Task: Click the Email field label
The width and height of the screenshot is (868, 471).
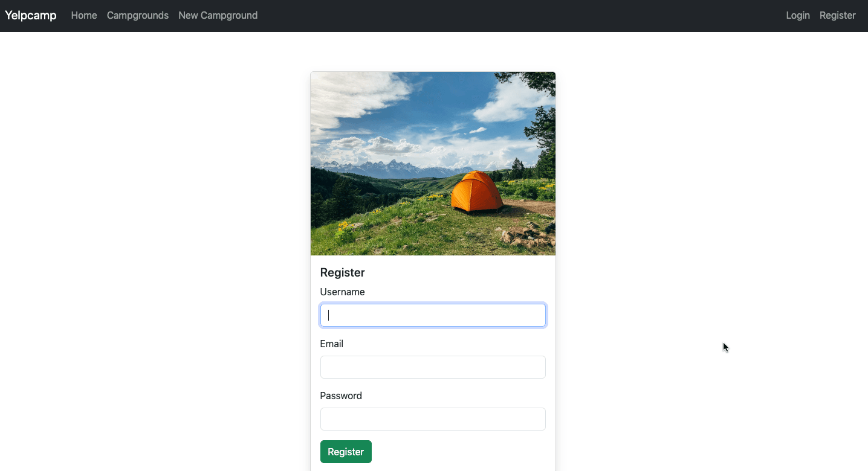Action: click(331, 344)
